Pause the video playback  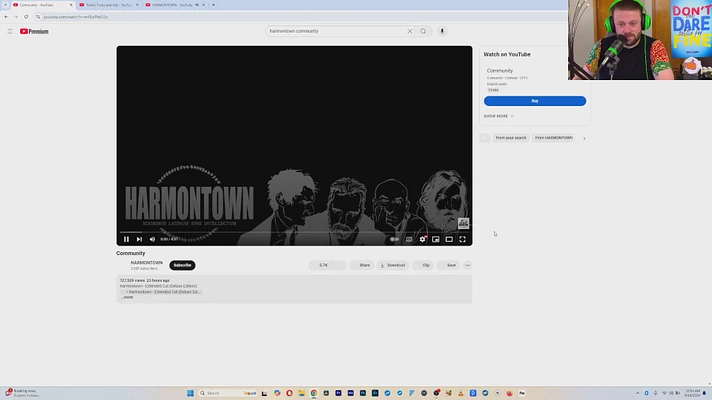pyautogui.click(x=126, y=239)
